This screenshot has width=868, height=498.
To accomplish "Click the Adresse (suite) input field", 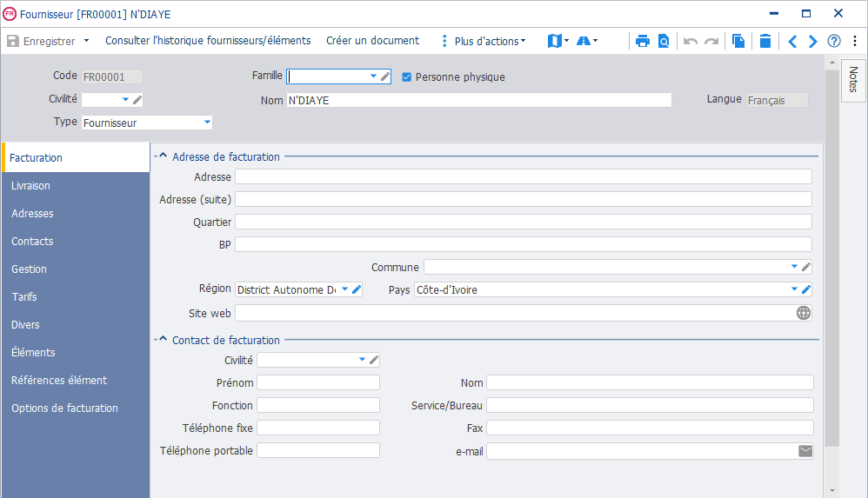I will (x=523, y=199).
